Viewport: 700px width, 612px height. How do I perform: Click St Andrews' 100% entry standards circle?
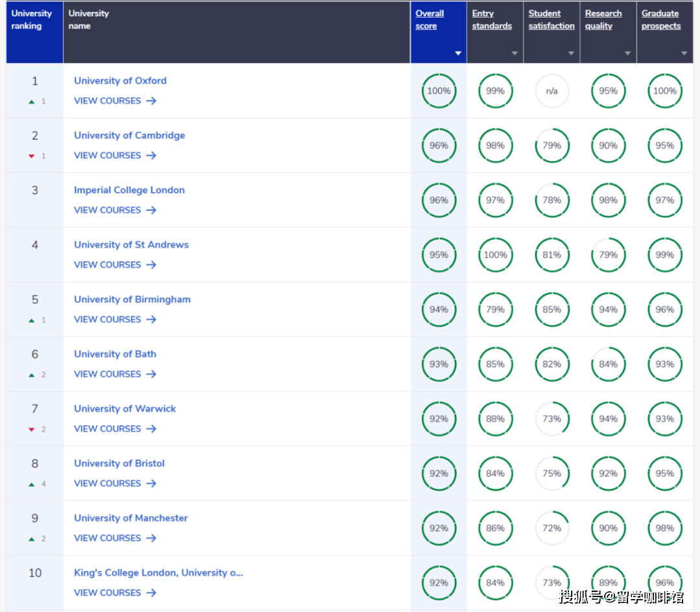click(x=496, y=255)
